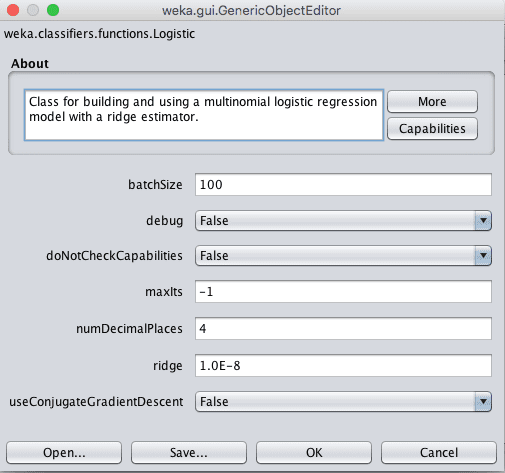The image size is (505, 473).
Task: Click the About description text box
Action: pos(204,115)
